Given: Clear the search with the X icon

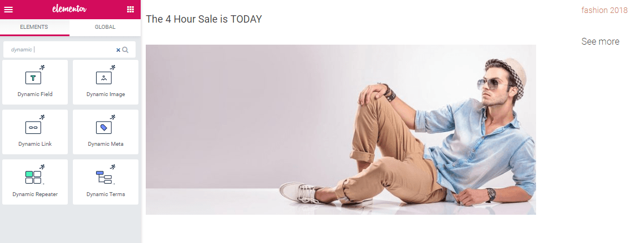Looking at the screenshot, I should click(x=118, y=50).
